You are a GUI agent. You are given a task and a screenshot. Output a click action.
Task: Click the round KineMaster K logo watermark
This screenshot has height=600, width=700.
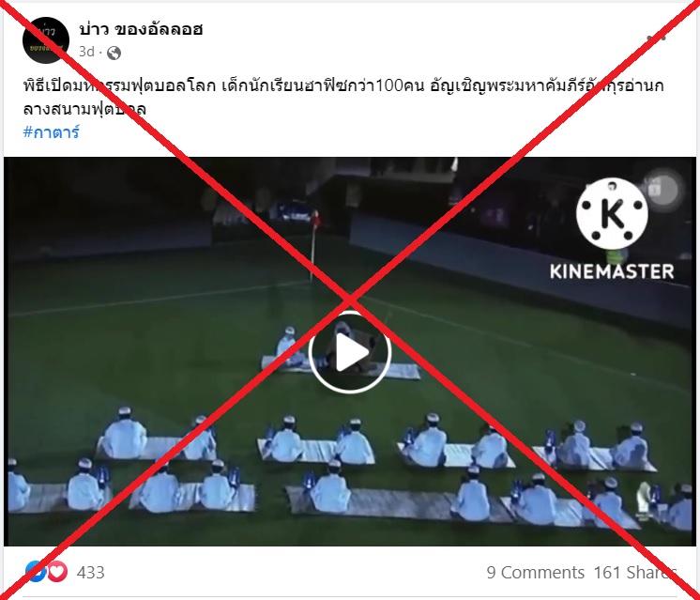(x=612, y=213)
